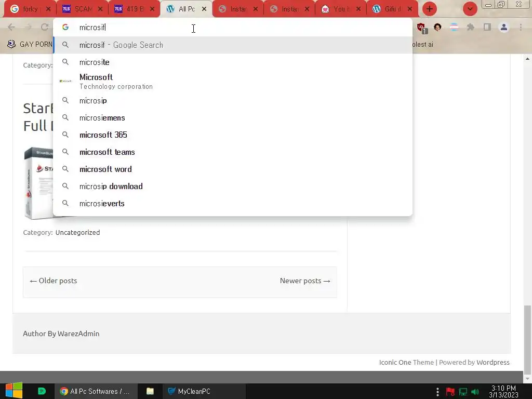The height and width of the screenshot is (399, 532).
Task: Choose the 'microsoft word' suggestion
Action: click(232, 169)
